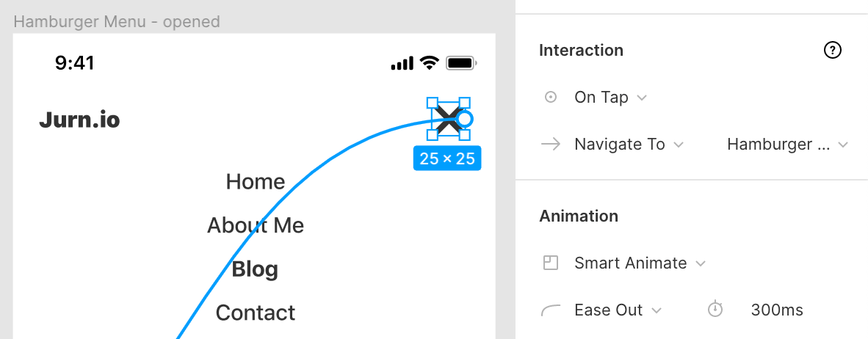
Task: Click the Contact menu text
Action: (256, 313)
